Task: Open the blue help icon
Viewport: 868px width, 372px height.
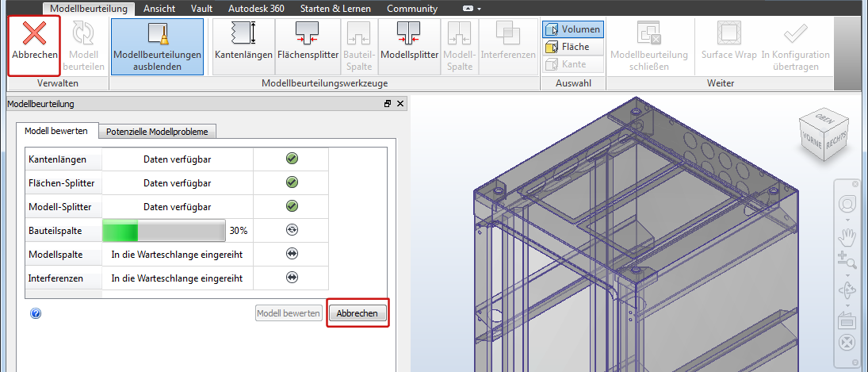Action: [36, 314]
